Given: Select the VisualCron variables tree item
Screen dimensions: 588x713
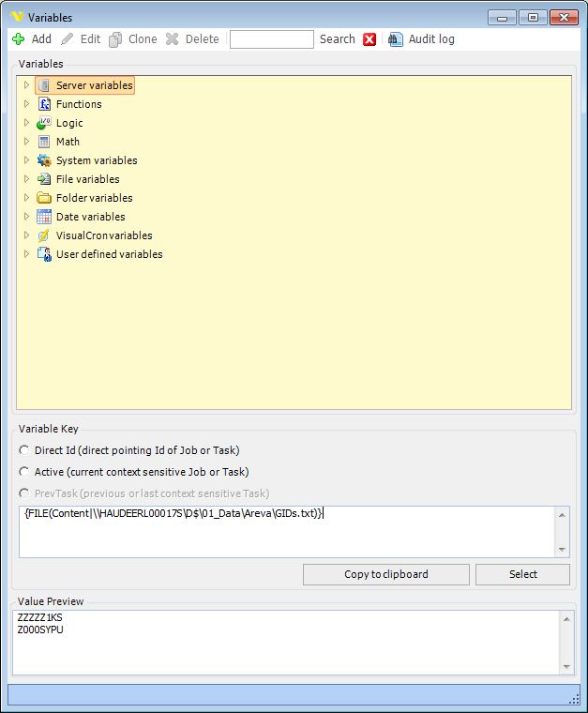Looking at the screenshot, I should point(103,235).
